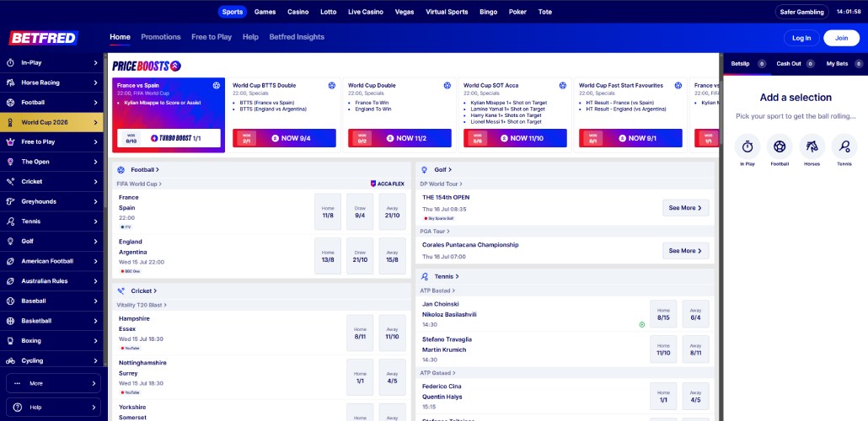
Task: Click the Tennis quick-pick icon in betslip
Action: click(844, 147)
